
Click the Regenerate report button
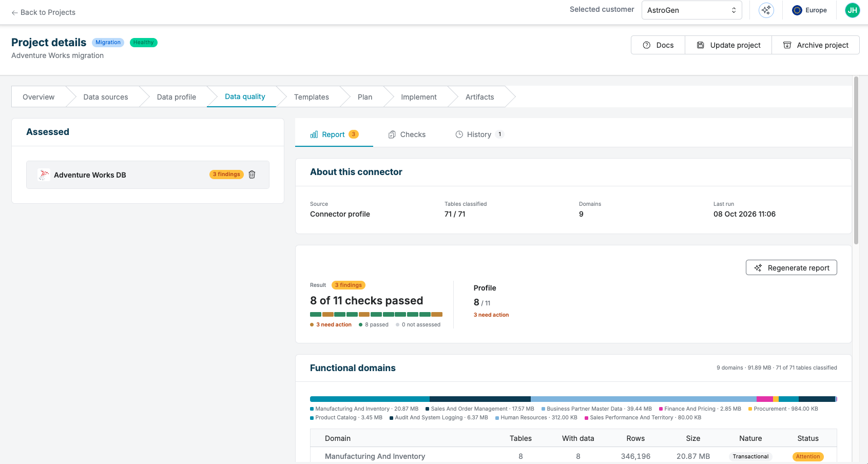(791, 268)
